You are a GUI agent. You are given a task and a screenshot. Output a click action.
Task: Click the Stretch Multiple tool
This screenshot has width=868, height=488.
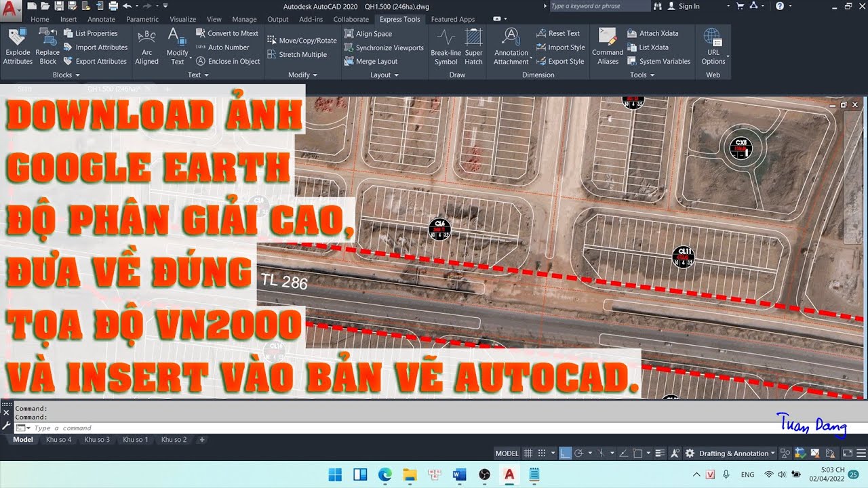[x=297, y=54]
